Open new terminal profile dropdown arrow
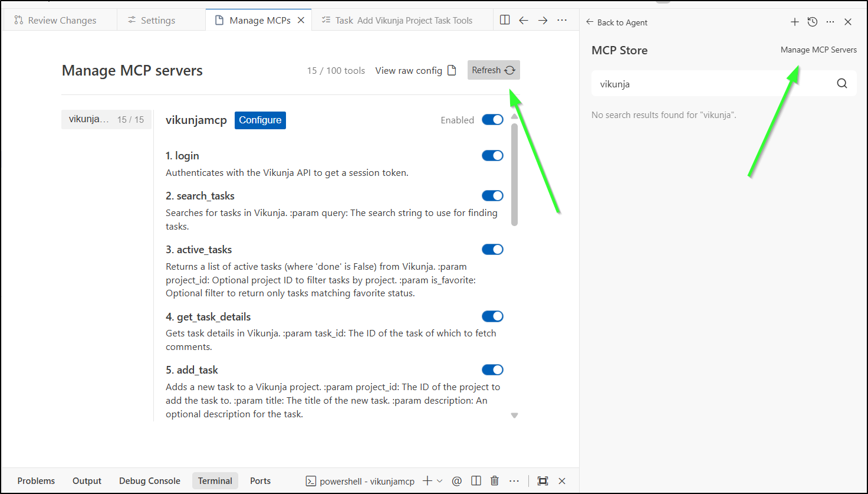868x494 pixels. click(x=440, y=481)
